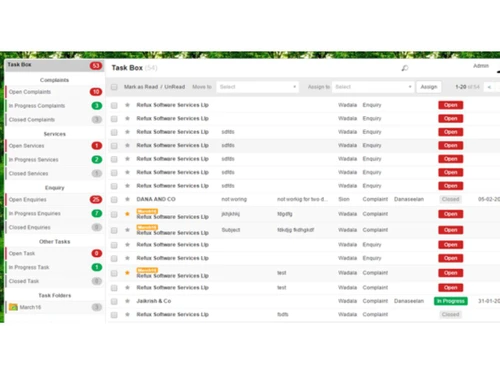Viewport: 500px width, 375px height.
Task: Click the March16 tag on the jkhjkhkj row
Action: click(147, 211)
